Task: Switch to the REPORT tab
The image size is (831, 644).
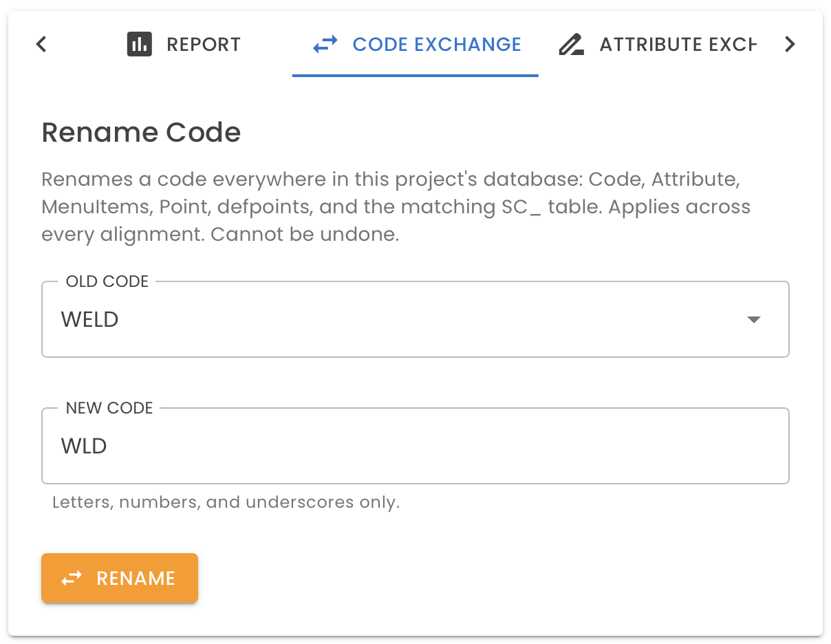Action: [x=203, y=44]
